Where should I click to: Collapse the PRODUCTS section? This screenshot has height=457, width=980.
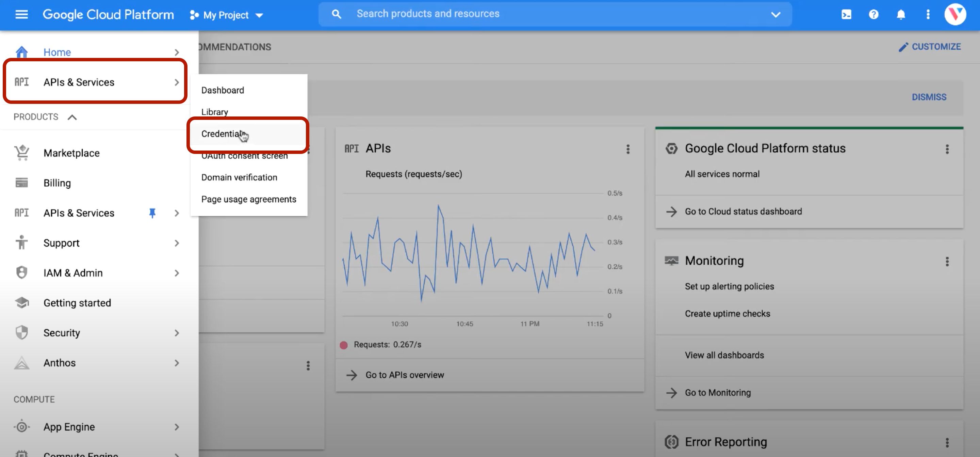tap(72, 117)
